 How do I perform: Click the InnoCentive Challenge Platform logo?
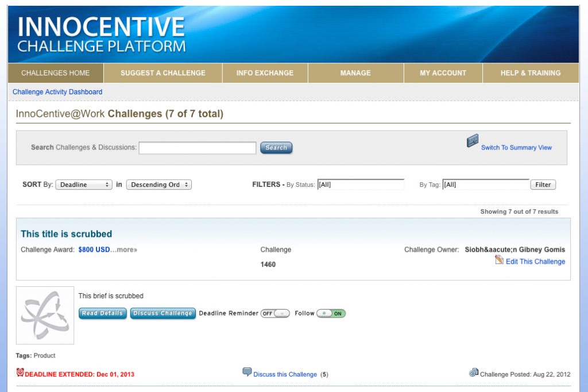102,34
